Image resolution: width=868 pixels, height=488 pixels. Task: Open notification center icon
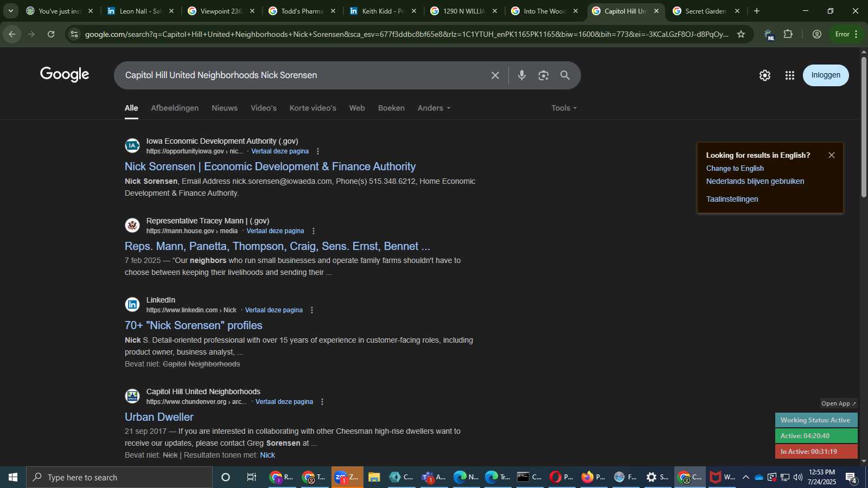[852, 477]
